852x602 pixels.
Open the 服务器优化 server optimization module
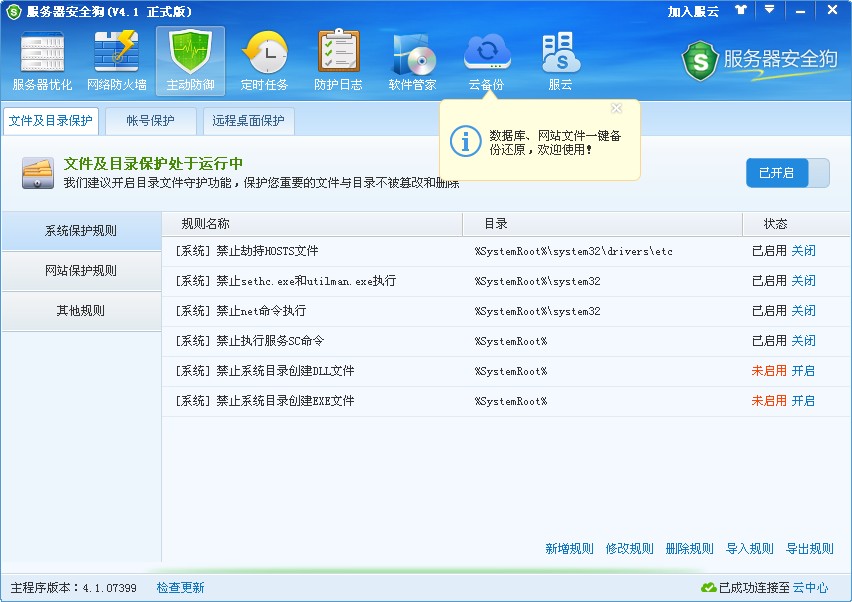(42, 62)
